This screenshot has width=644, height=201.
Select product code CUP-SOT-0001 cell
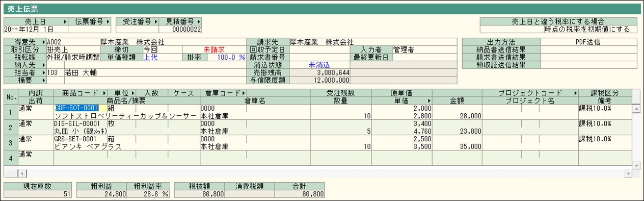pyautogui.click(x=80, y=108)
